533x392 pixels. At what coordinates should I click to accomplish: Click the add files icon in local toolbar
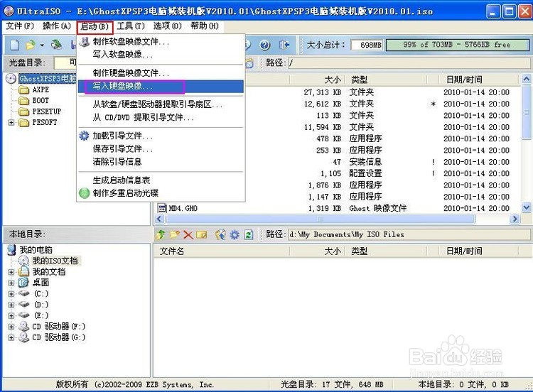[220, 234]
